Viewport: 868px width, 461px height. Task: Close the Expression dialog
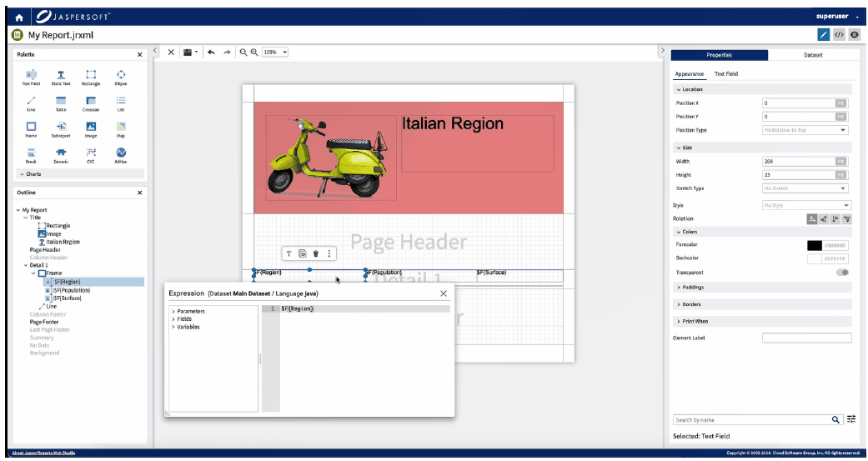pos(444,293)
